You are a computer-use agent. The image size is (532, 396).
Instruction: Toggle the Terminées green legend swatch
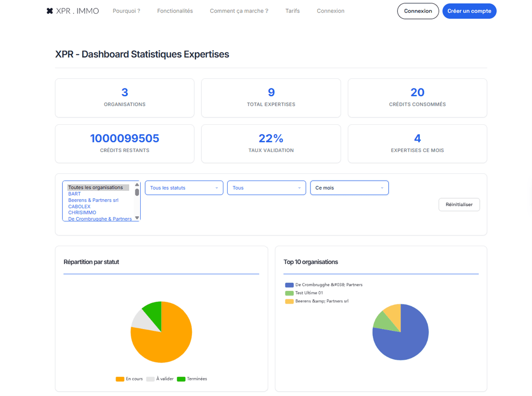coord(181,379)
